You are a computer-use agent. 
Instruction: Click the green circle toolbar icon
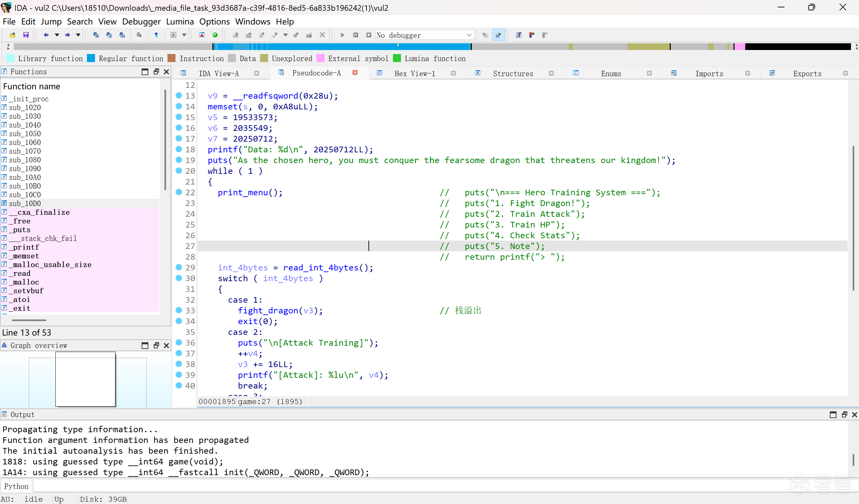pyautogui.click(x=215, y=35)
